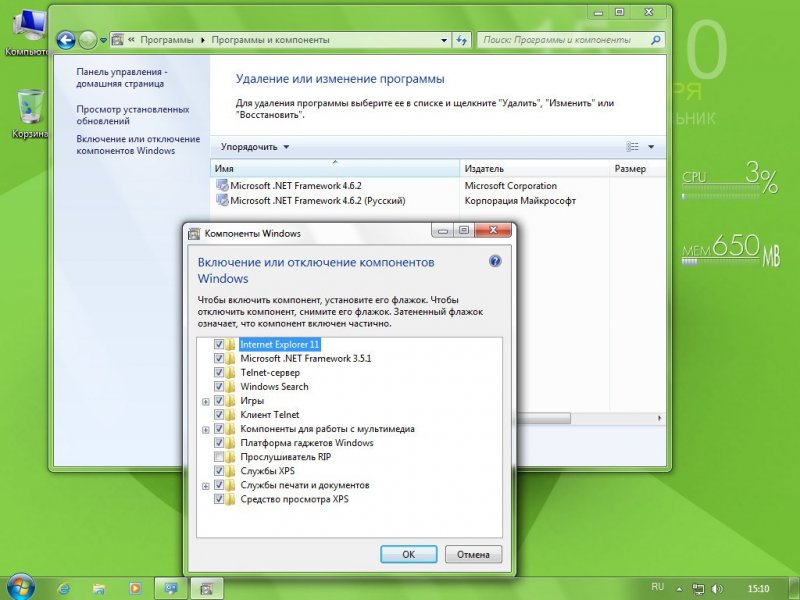Click the scrollbar right arrow in programs list
This screenshot has height=600, width=800.
pos(659,418)
